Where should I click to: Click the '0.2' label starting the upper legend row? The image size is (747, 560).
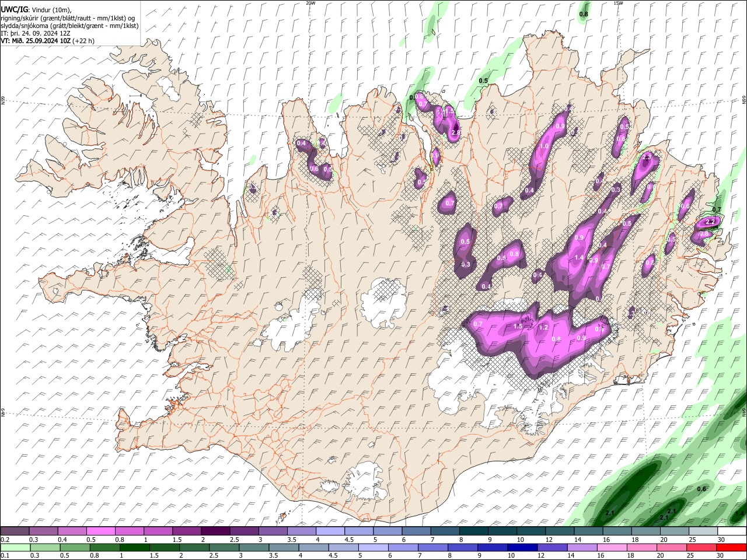click(5, 540)
